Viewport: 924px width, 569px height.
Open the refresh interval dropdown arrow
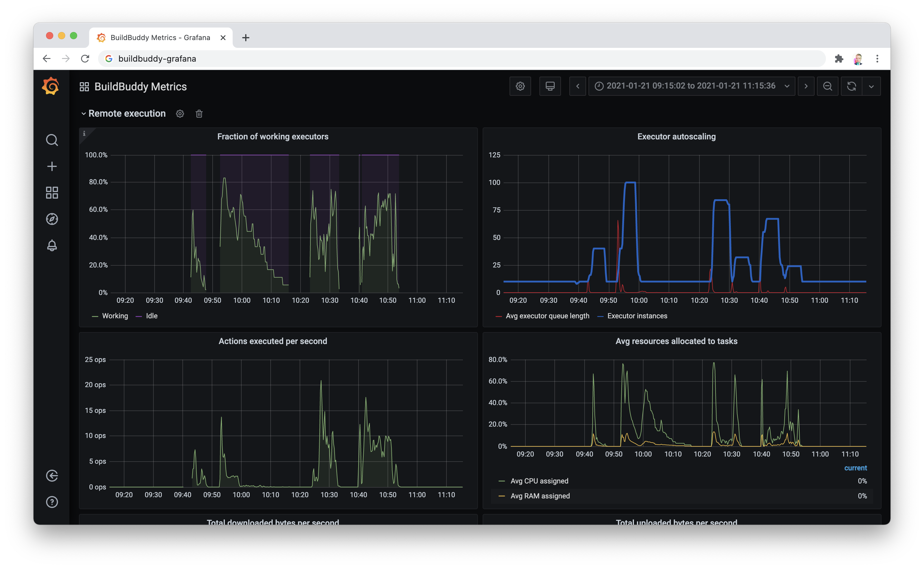coord(871,86)
